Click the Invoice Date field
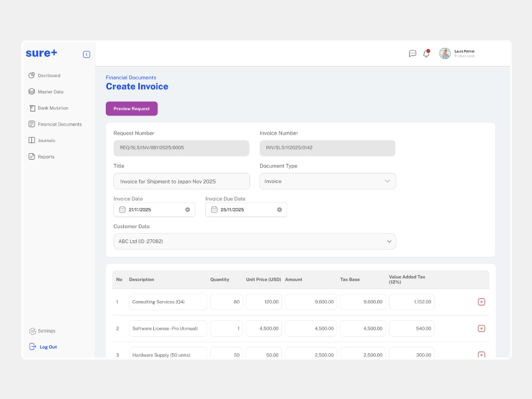 [154, 210]
